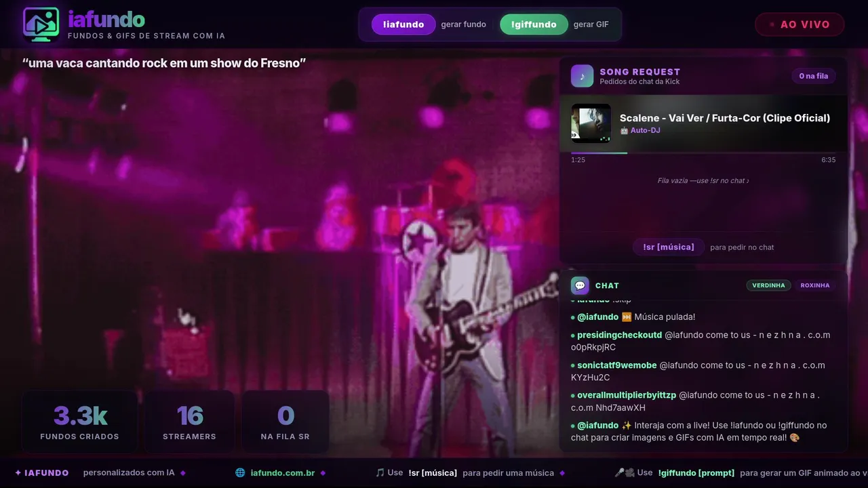Viewport: 868px width, 488px height.
Task: Click the '3.3k' fundos criados stat card
Action: point(80,422)
